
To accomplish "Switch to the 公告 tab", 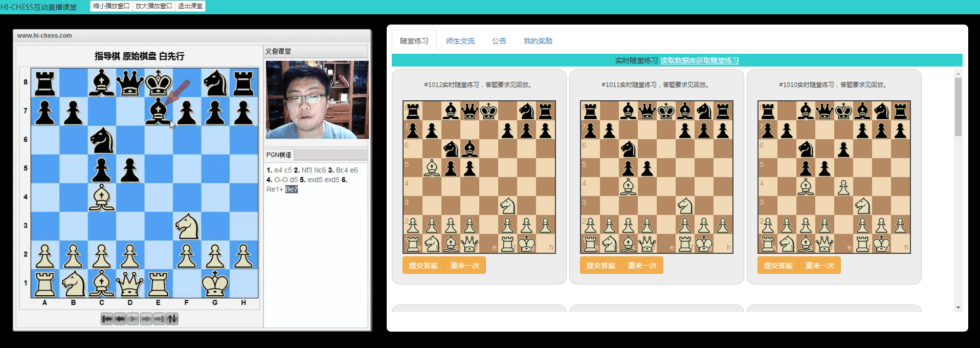I will point(499,41).
